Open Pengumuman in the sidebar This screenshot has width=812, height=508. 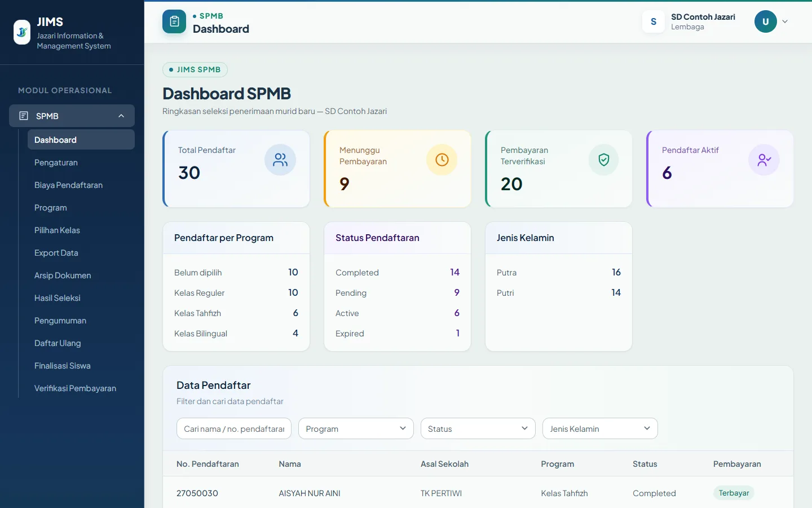[x=81, y=320]
